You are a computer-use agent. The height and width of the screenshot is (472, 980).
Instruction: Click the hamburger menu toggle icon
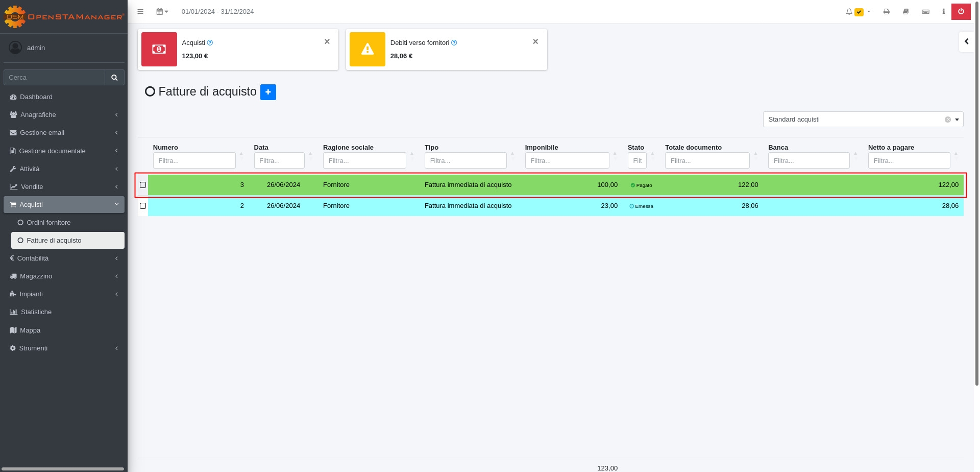pos(140,11)
